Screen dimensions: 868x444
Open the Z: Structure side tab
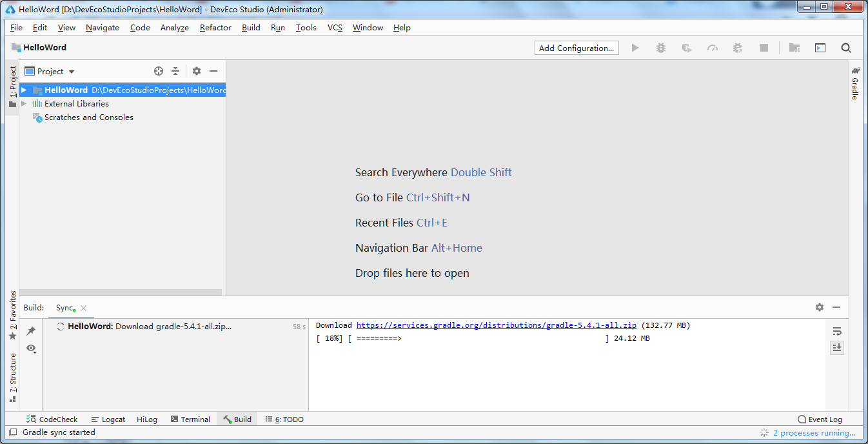click(12, 378)
